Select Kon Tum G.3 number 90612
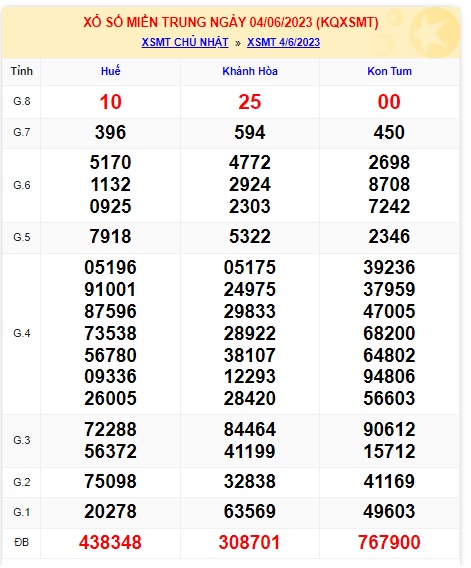Screen dimensions: 471x568 pos(389,430)
